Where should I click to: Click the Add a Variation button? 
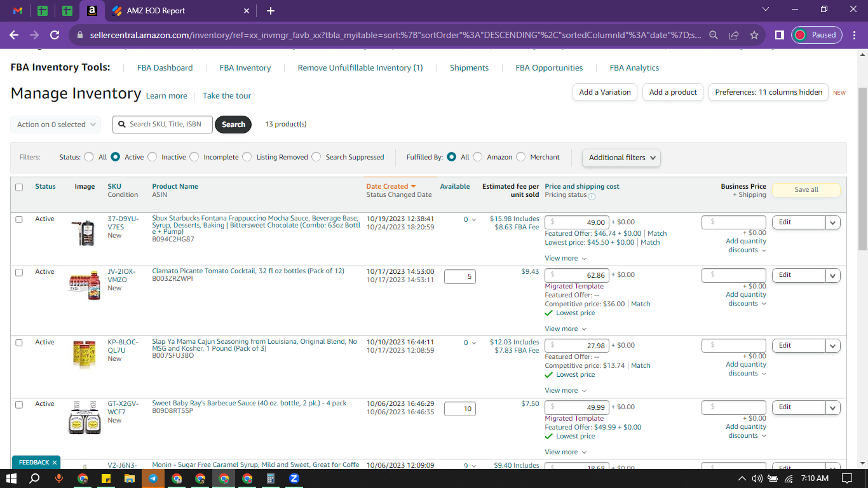[605, 92]
